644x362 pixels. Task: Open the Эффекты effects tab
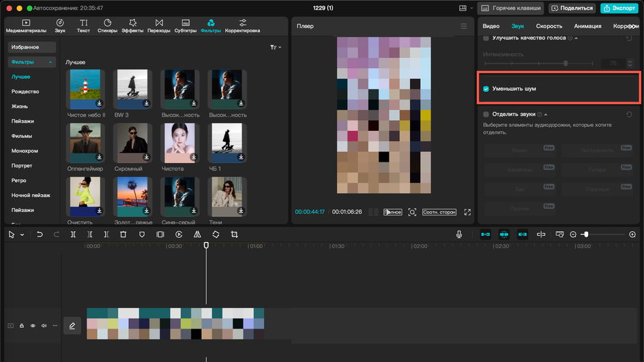tap(132, 26)
